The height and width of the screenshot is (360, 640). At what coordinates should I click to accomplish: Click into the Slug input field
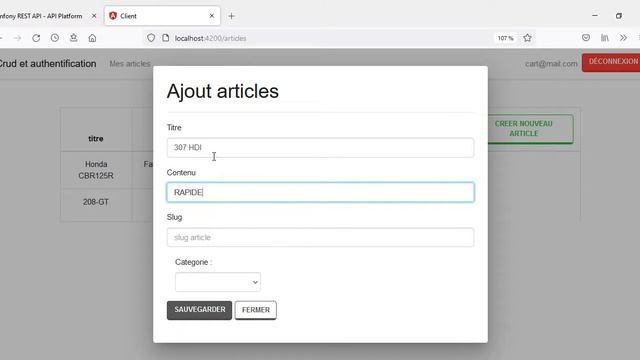[x=320, y=237]
